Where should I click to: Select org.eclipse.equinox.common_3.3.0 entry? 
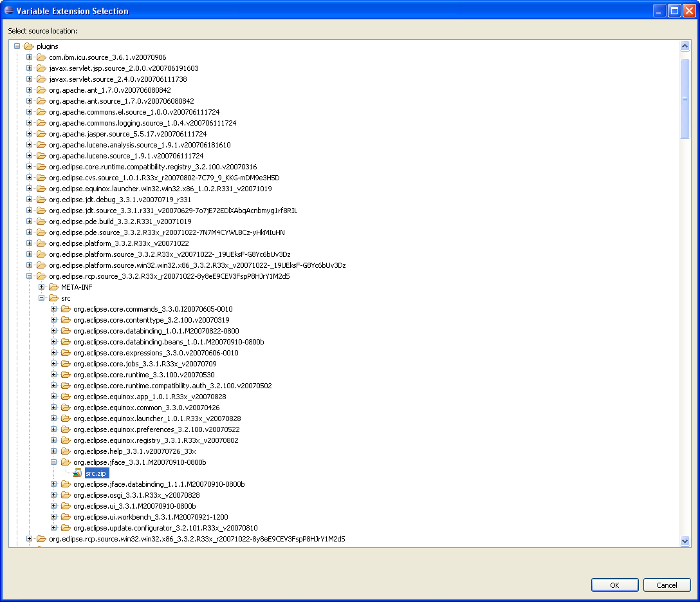(x=147, y=408)
